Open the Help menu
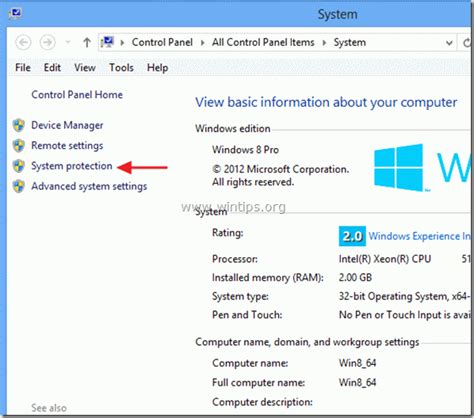Viewport: 474px width, 418px height. [157, 68]
